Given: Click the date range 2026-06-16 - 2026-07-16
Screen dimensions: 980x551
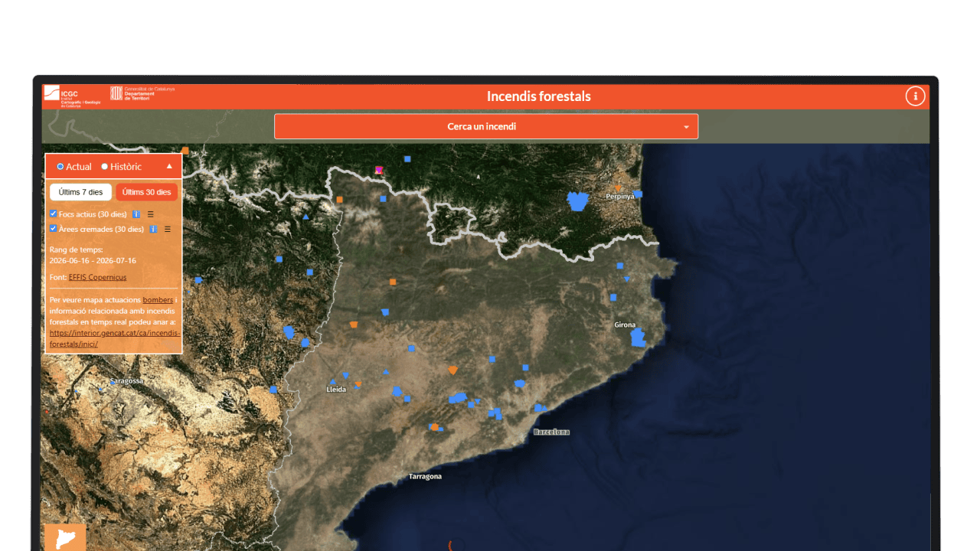Looking at the screenshot, I should point(93,260).
